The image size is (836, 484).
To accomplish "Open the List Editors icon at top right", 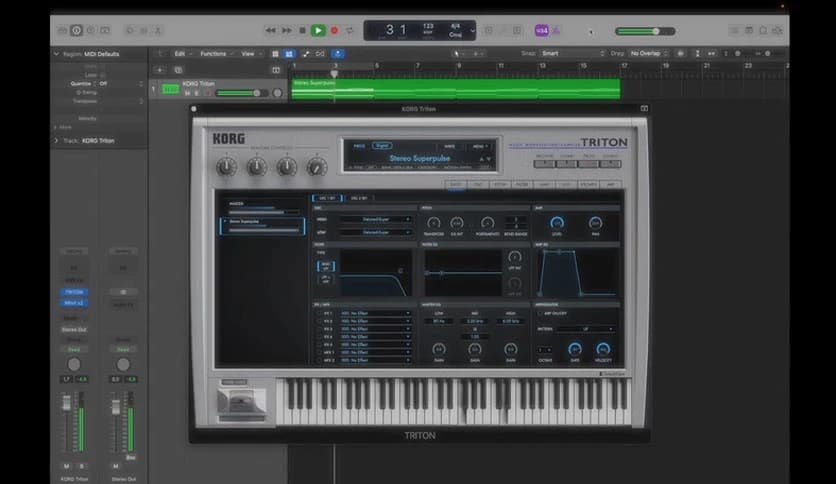I will [x=734, y=30].
